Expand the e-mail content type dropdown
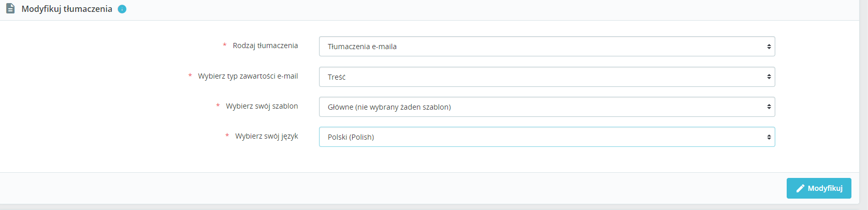The height and width of the screenshot is (210, 868). pos(546,77)
